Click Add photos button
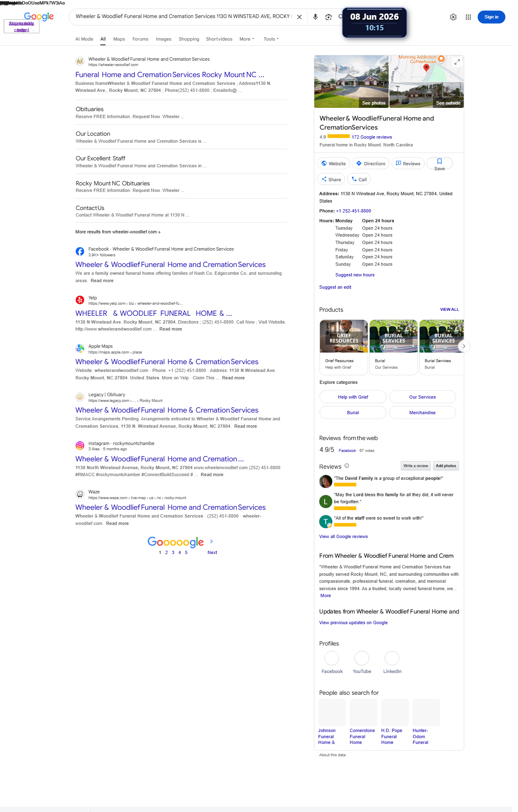This screenshot has width=518, height=812. (x=446, y=466)
